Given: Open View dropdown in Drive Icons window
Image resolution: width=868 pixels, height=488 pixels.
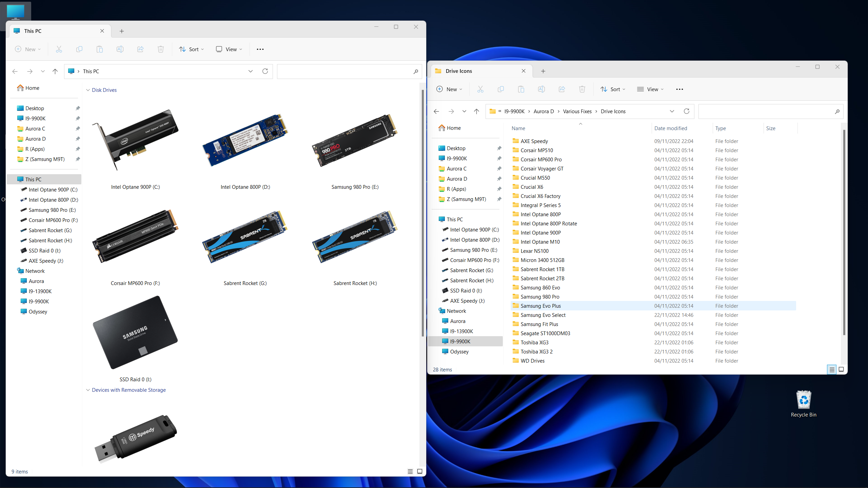Looking at the screenshot, I should (650, 89).
